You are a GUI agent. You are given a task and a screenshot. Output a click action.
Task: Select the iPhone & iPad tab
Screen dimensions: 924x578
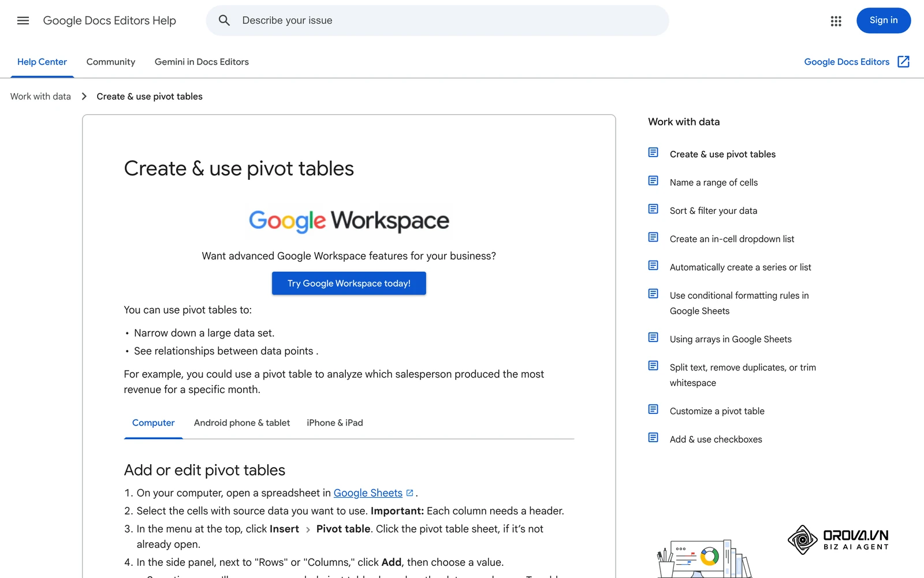click(x=335, y=423)
